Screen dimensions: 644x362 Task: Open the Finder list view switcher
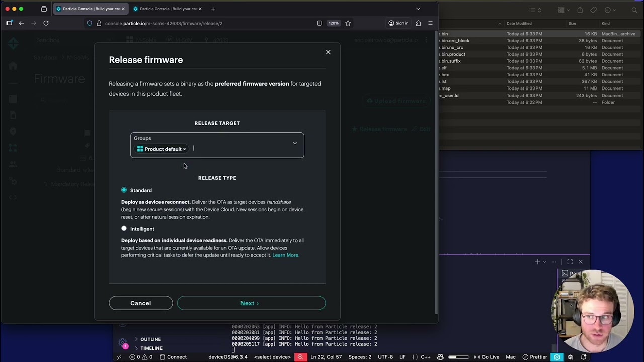536,10
